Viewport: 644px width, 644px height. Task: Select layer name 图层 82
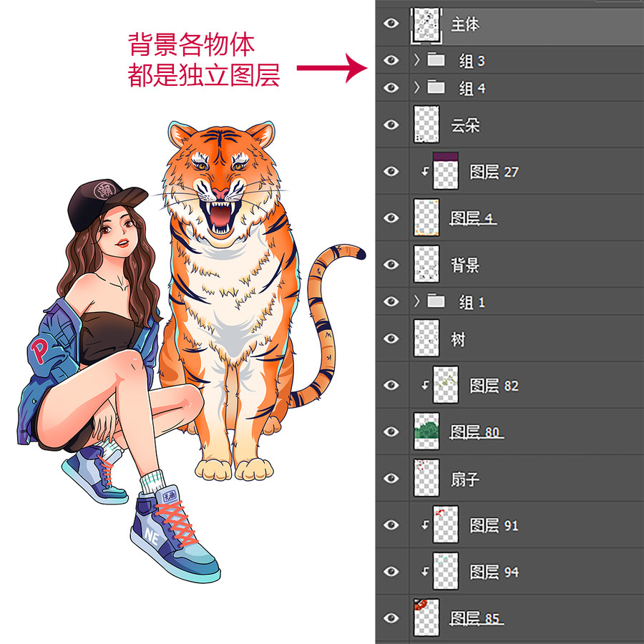point(494,386)
